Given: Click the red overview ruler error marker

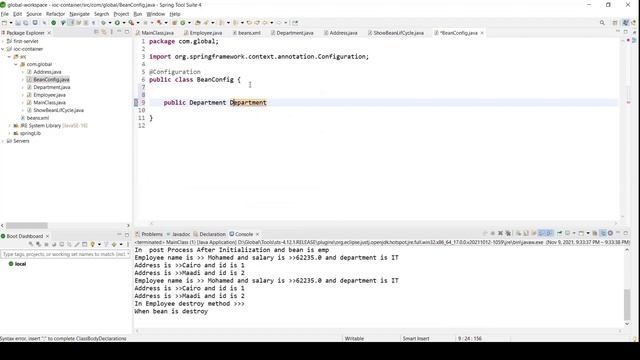Looking at the screenshot, I should 628,102.
